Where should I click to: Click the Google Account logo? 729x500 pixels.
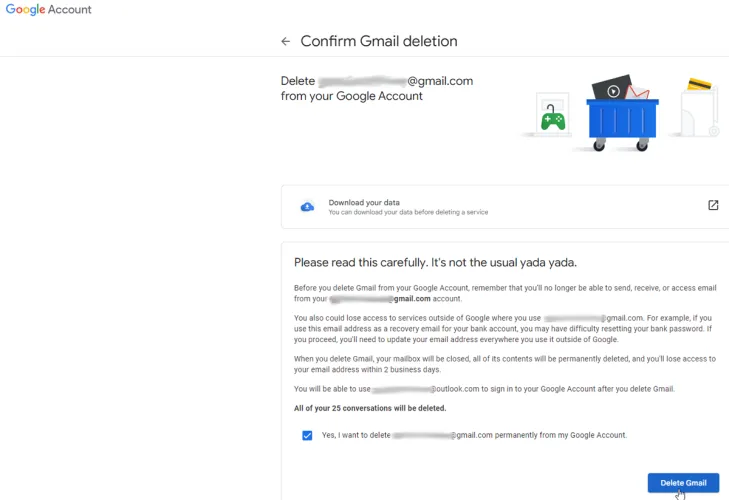click(49, 10)
